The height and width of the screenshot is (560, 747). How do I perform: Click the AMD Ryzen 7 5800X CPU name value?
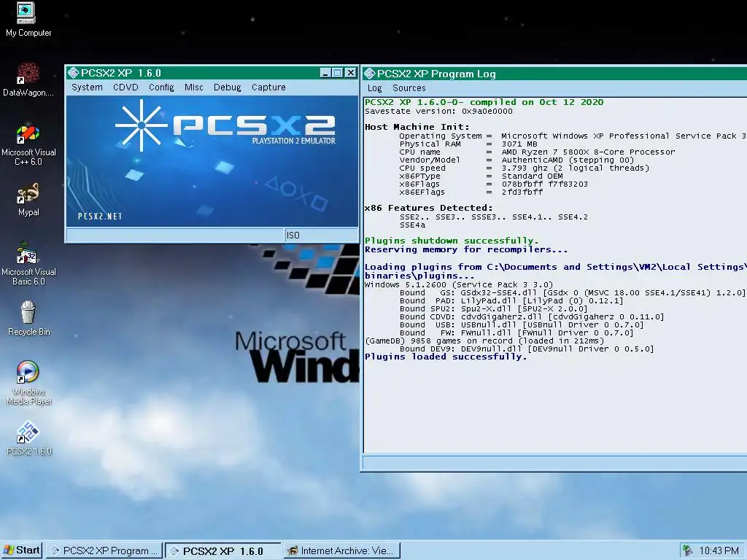point(589,152)
